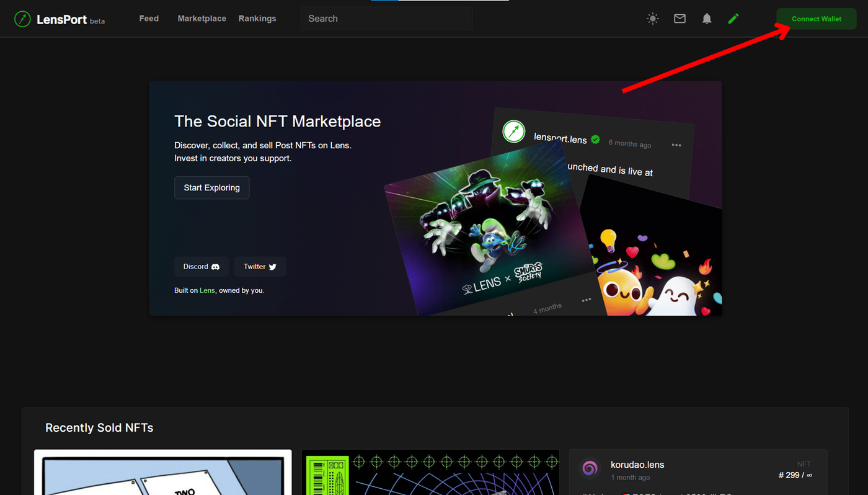The height and width of the screenshot is (495, 868).
Task: Open the Lens x Smurfs Society image
Action: [x=490, y=230]
